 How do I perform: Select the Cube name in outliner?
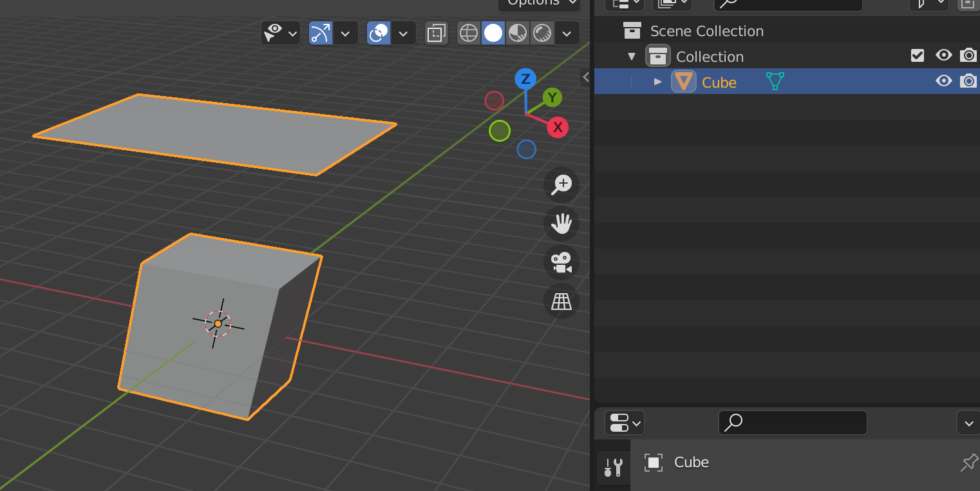[x=719, y=82]
